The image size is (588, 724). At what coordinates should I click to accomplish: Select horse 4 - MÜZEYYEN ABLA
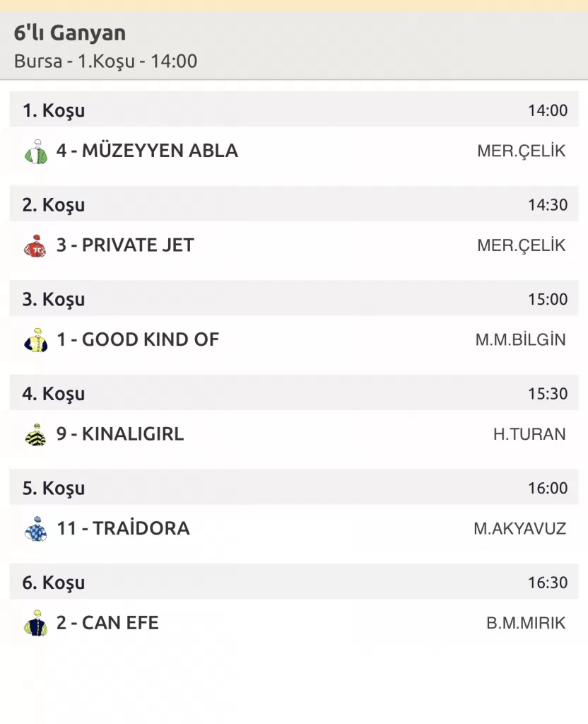pyautogui.click(x=147, y=151)
